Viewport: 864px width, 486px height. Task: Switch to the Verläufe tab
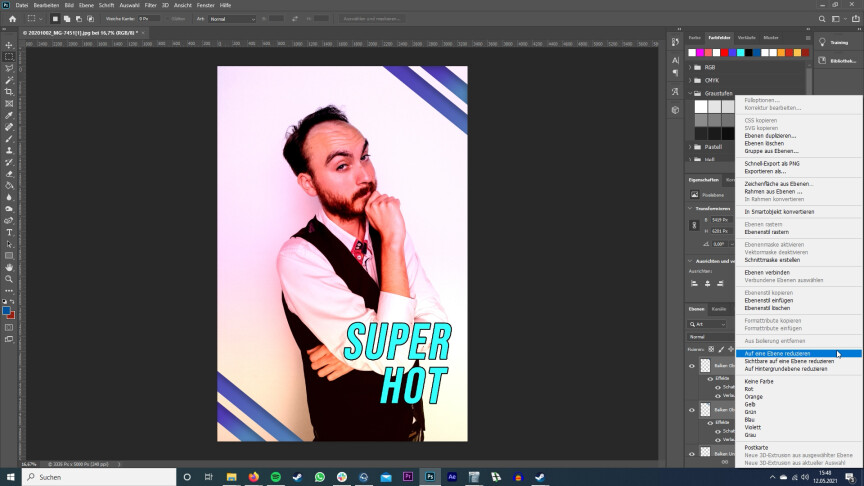point(747,37)
